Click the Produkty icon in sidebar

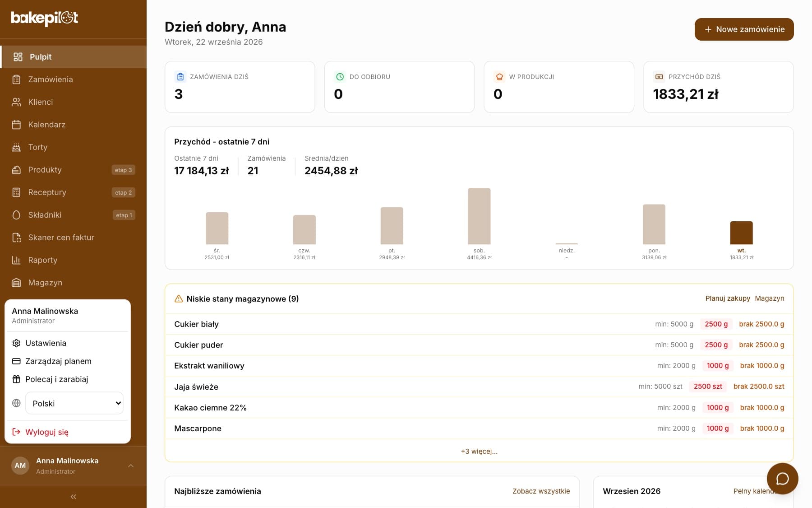click(16, 170)
